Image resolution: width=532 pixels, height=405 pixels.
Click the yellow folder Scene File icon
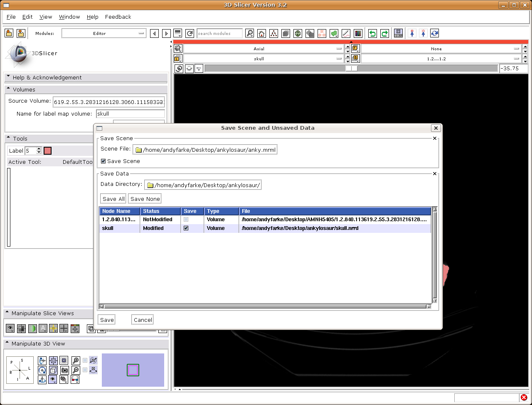pos(139,150)
